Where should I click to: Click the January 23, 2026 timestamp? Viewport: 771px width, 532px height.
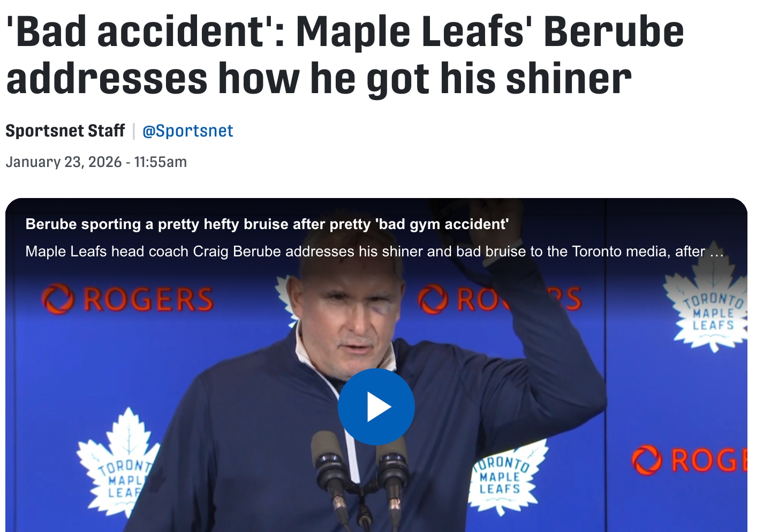[96, 162]
